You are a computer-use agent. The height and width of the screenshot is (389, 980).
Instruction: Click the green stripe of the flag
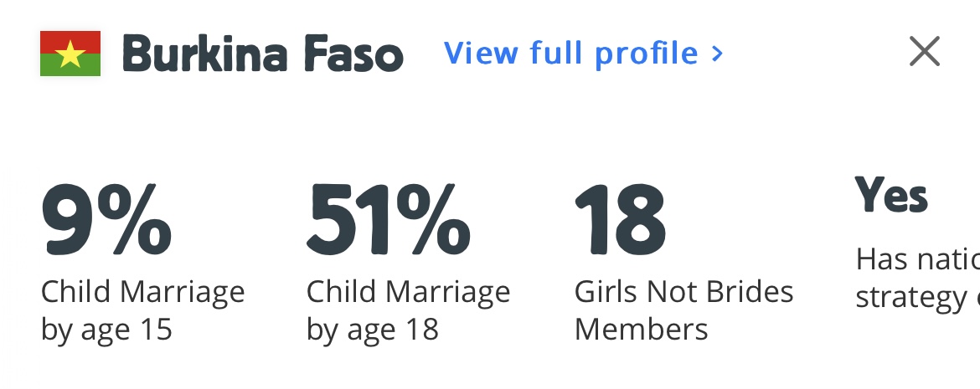click(50, 69)
